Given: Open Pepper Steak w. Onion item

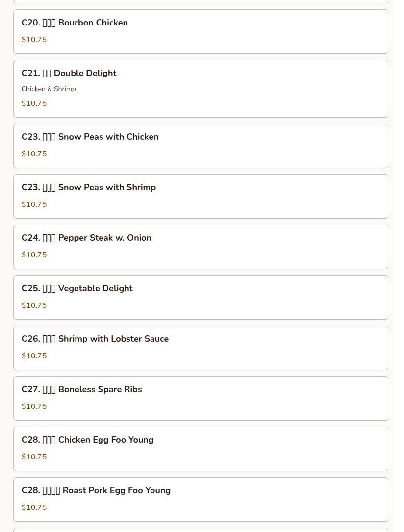Looking at the screenshot, I should [x=201, y=247].
